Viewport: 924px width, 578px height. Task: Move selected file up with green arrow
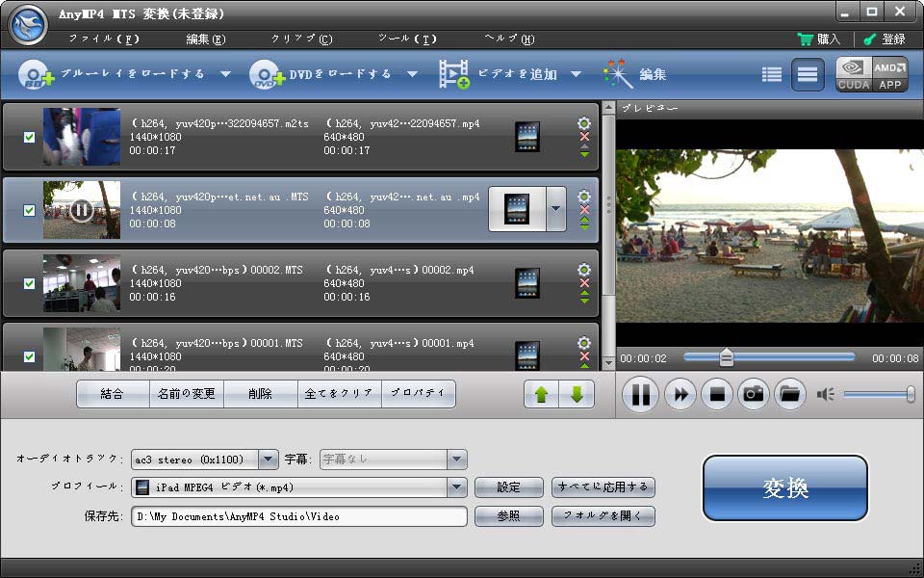(541, 394)
